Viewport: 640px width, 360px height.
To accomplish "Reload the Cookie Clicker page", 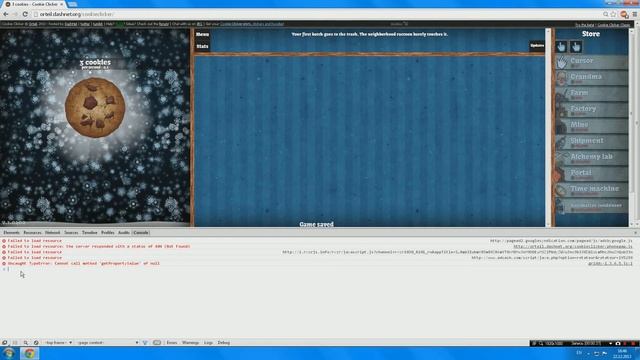I will (x=25, y=14).
